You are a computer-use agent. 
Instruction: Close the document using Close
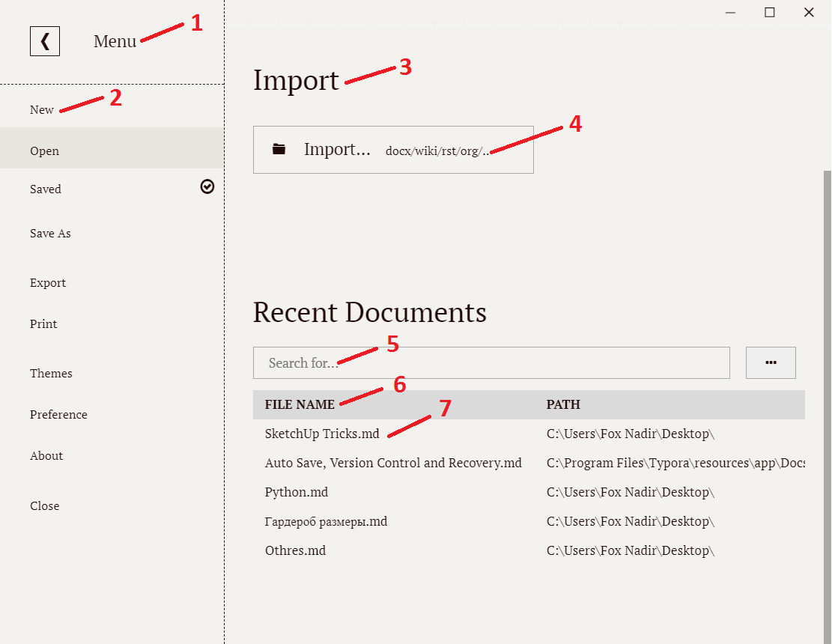[44, 505]
